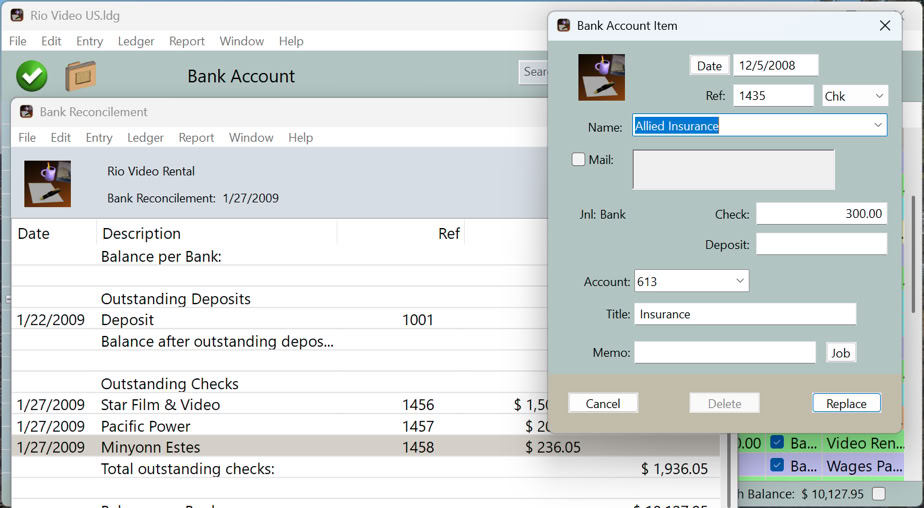
Task: Open Edit menu in Bank Reconcilement window
Action: (61, 137)
